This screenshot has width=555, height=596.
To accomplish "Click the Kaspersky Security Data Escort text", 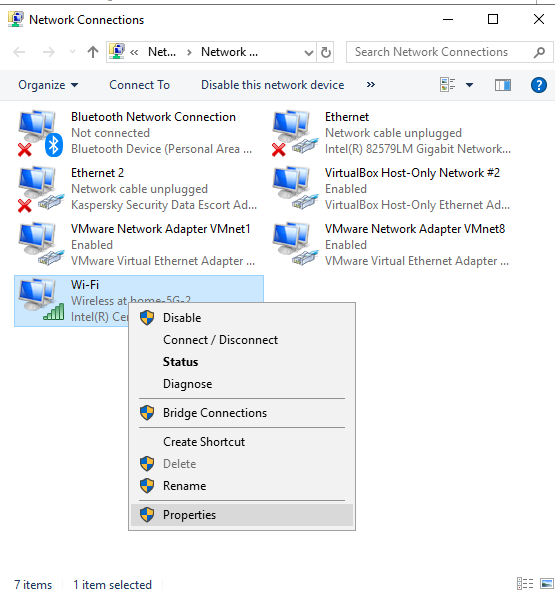I will tap(164, 205).
